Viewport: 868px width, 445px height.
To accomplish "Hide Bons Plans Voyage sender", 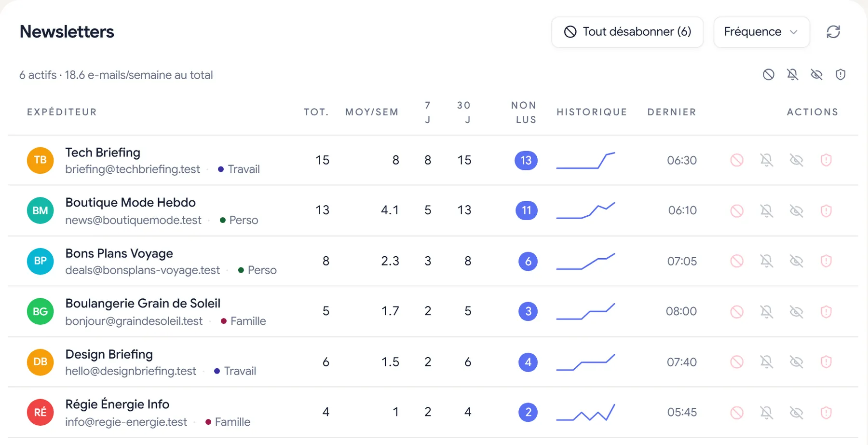I will click(x=797, y=261).
